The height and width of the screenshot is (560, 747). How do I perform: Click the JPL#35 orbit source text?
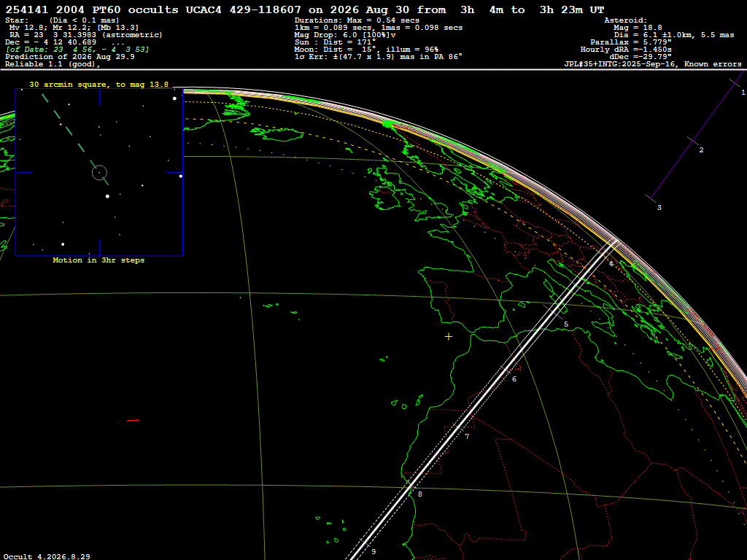tap(653, 64)
